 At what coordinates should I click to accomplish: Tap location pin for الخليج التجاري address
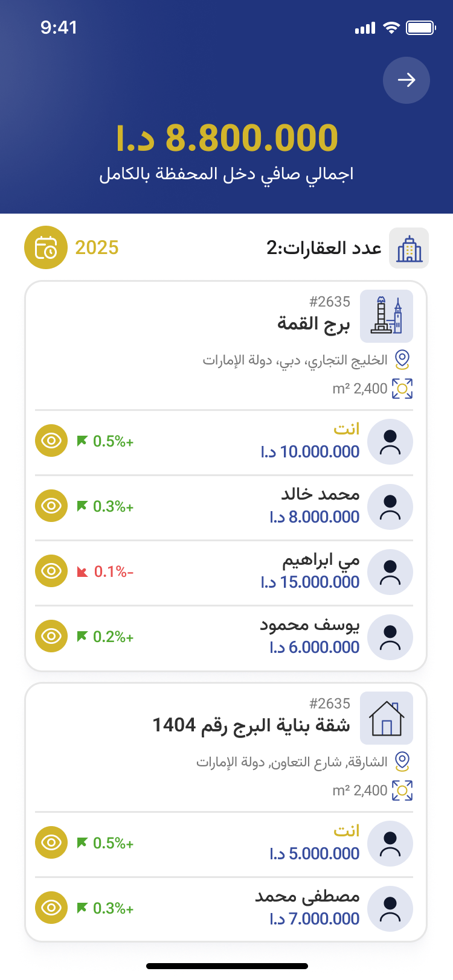(x=402, y=360)
